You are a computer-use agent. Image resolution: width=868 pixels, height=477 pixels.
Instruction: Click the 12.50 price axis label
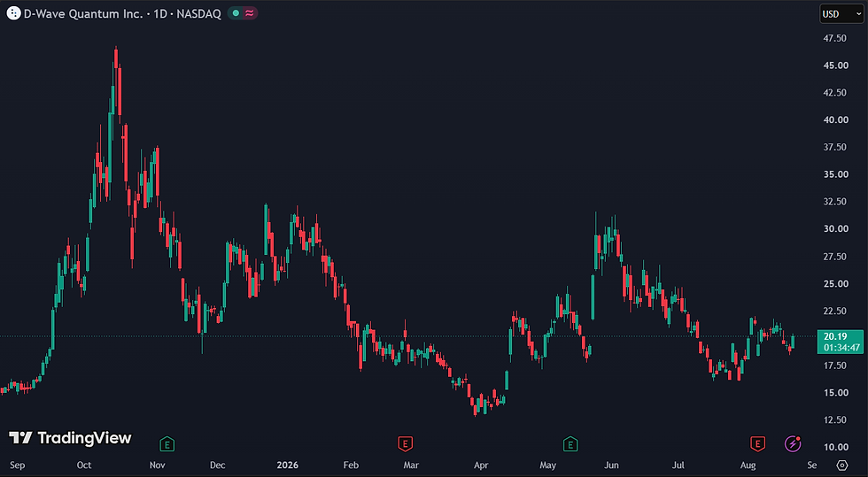point(834,420)
